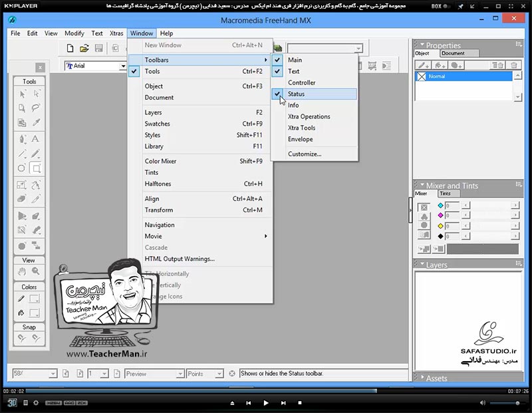The width and height of the screenshot is (532, 413).
Task: Skip to next track in KMPlayer
Action: coord(283,403)
